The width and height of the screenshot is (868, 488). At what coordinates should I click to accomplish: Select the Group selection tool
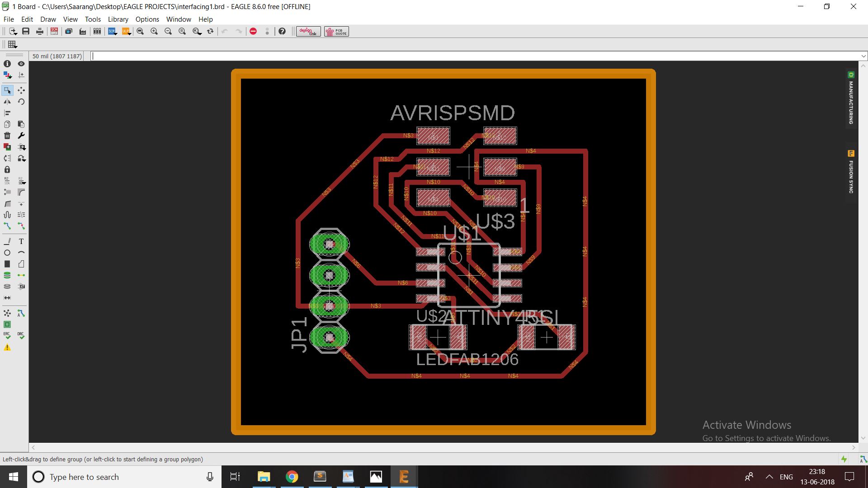[7, 90]
